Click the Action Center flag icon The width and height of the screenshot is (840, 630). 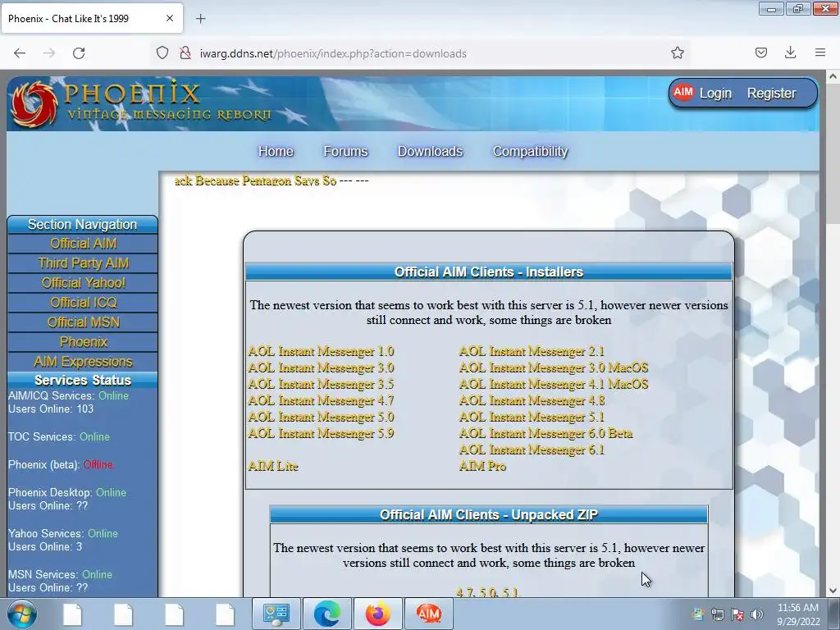737,614
